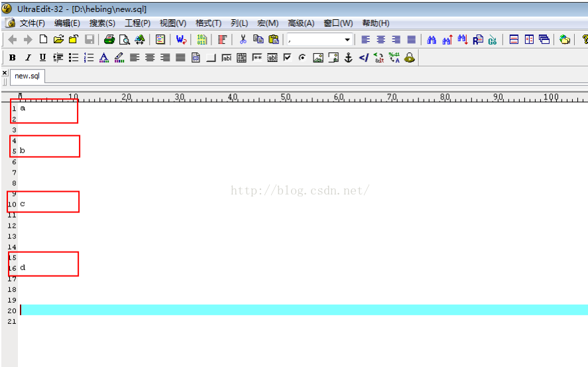Create a new file with blank page icon
588x367 pixels.
(44, 39)
